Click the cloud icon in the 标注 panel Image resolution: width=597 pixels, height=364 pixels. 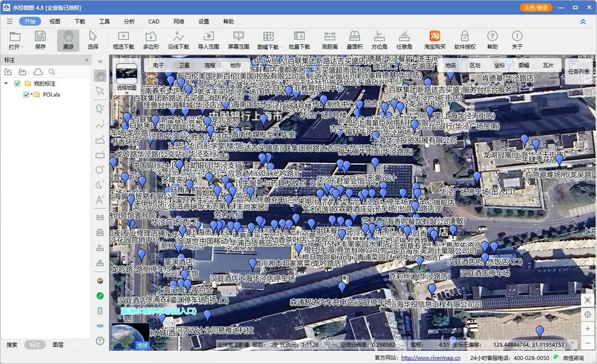38,72
